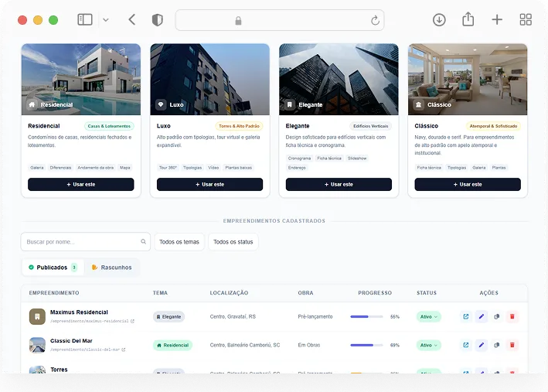Click the Residencial theme badge for Classic Del Mar
The height and width of the screenshot is (392, 548).
(x=172, y=345)
